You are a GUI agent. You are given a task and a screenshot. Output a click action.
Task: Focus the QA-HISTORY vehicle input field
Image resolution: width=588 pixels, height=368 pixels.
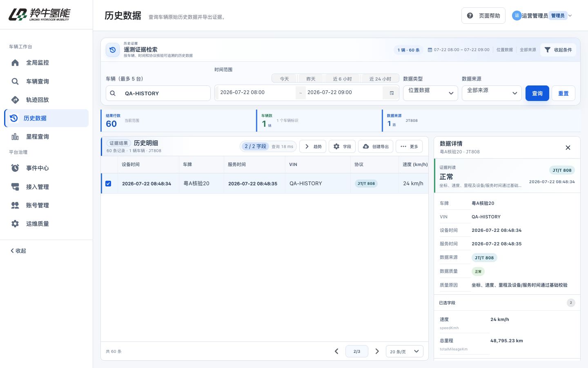coord(158,93)
